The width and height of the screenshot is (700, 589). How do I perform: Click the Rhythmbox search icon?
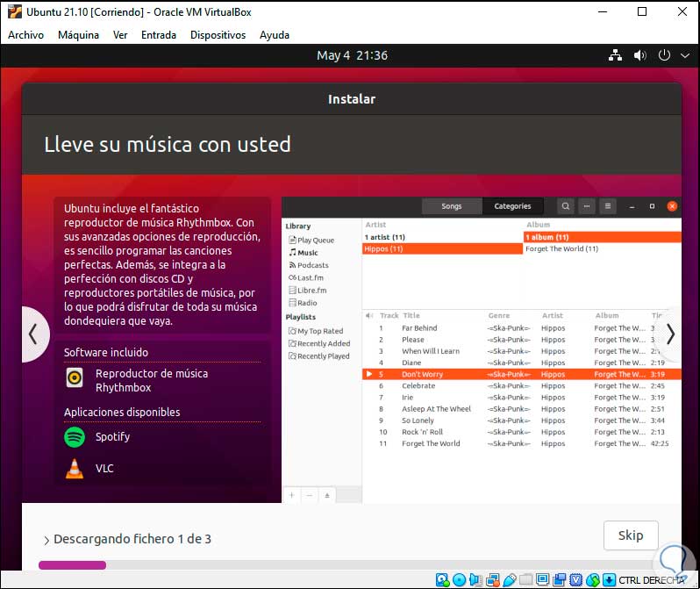pyautogui.click(x=565, y=206)
